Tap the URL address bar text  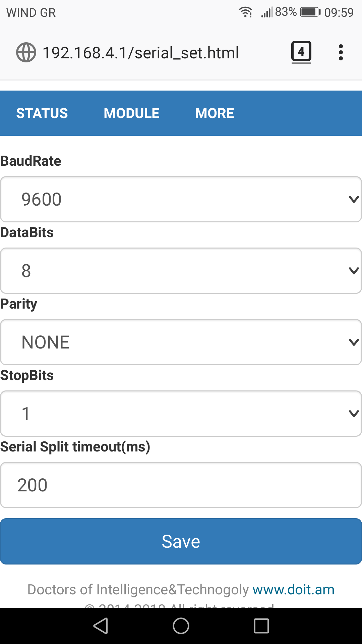(141, 53)
